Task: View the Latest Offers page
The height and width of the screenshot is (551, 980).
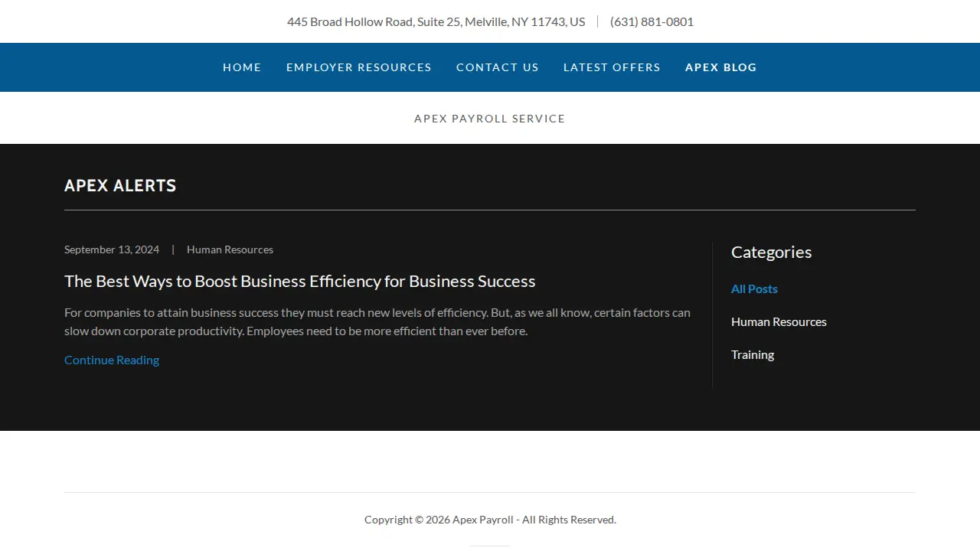Action: click(x=612, y=67)
